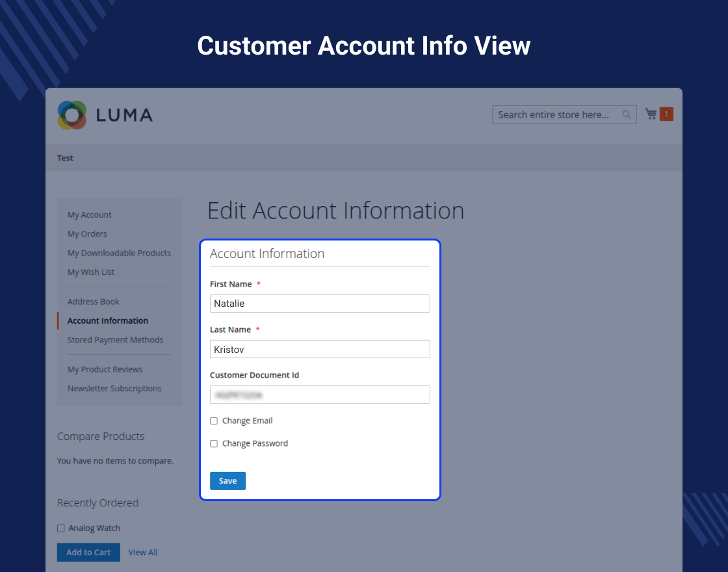Image resolution: width=728 pixels, height=572 pixels.
Task: Open My Downloadable Products link
Action: click(x=119, y=253)
